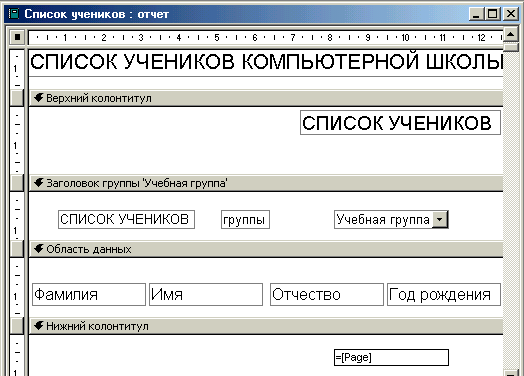Select the =[Page] expression field
The width and height of the screenshot is (524, 376).
[391, 358]
